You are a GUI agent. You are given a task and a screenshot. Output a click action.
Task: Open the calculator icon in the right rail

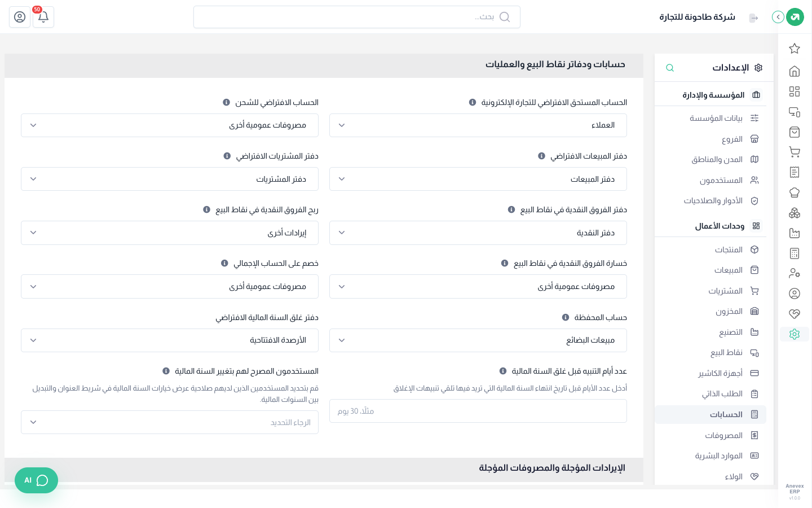(x=795, y=253)
